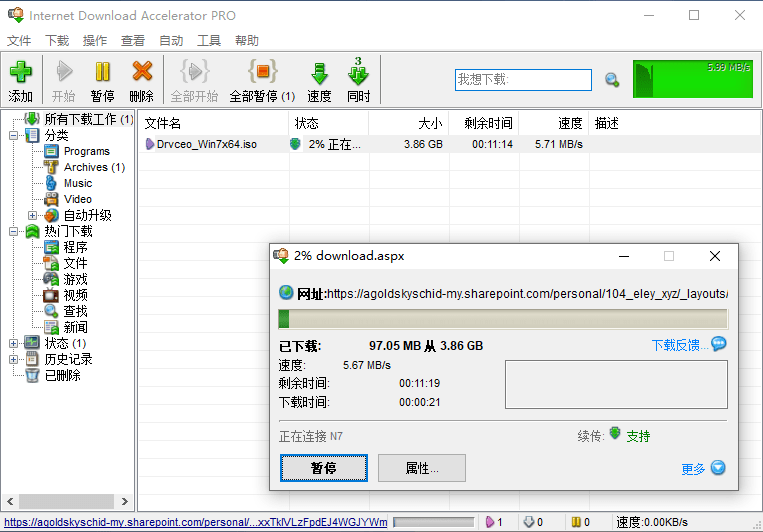
Task: Click the 我想下载 search input field
Action: (x=523, y=79)
